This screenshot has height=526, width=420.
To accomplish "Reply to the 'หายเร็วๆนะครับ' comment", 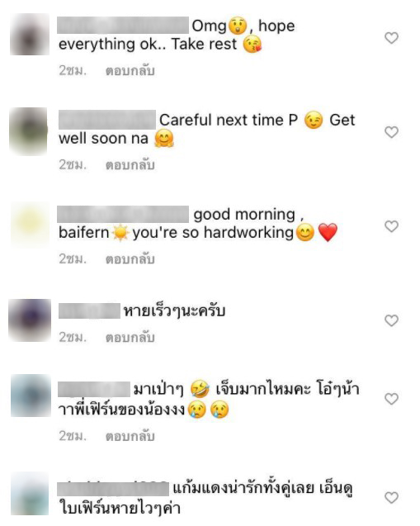I will (x=130, y=338).
